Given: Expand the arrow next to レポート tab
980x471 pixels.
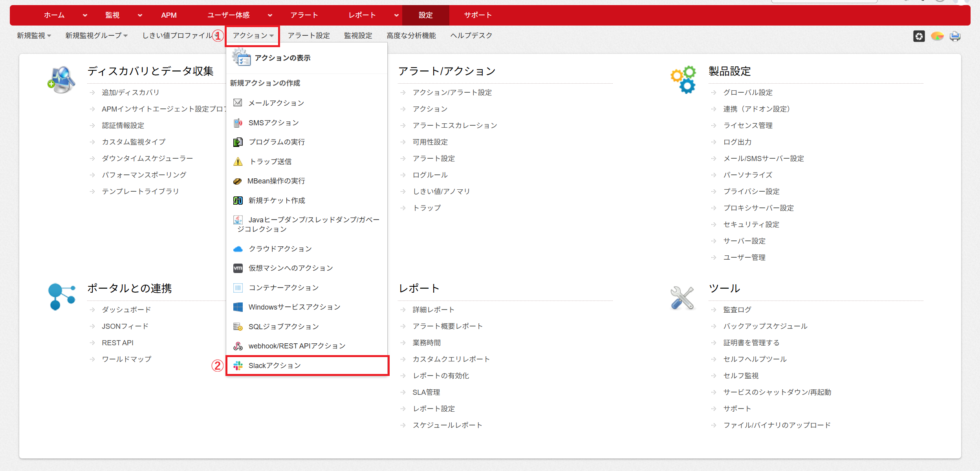Looking at the screenshot, I should click(396, 15).
